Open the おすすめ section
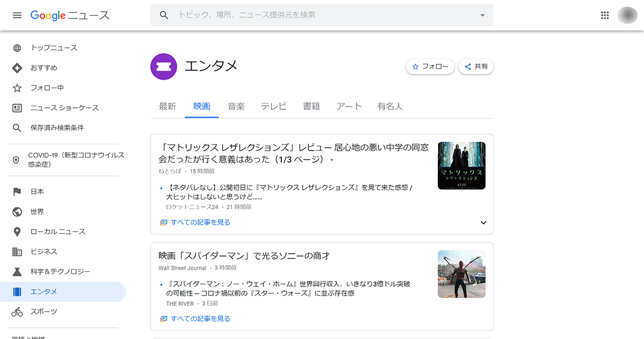644x339 pixels. [x=43, y=68]
